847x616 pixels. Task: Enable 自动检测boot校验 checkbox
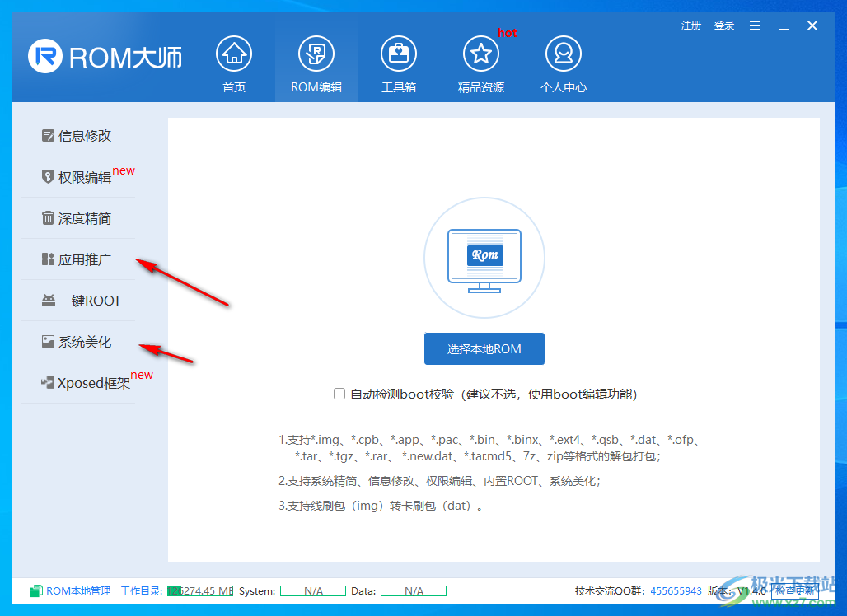click(x=339, y=394)
